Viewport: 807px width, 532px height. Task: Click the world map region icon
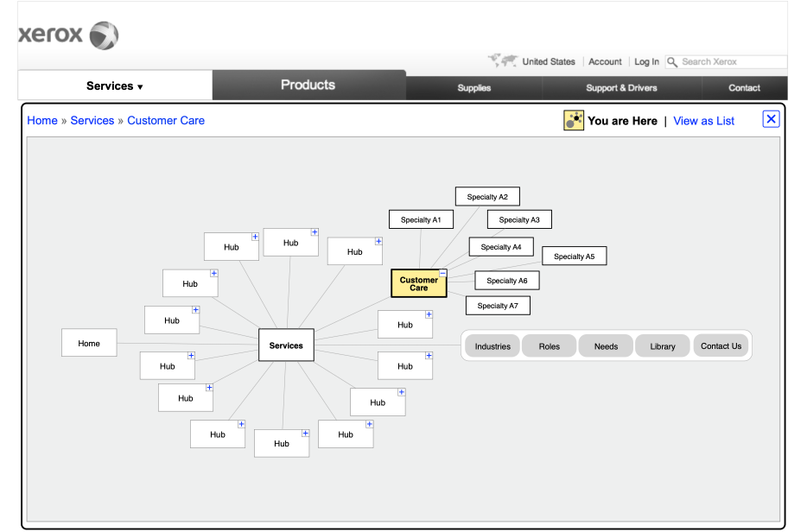coord(503,60)
